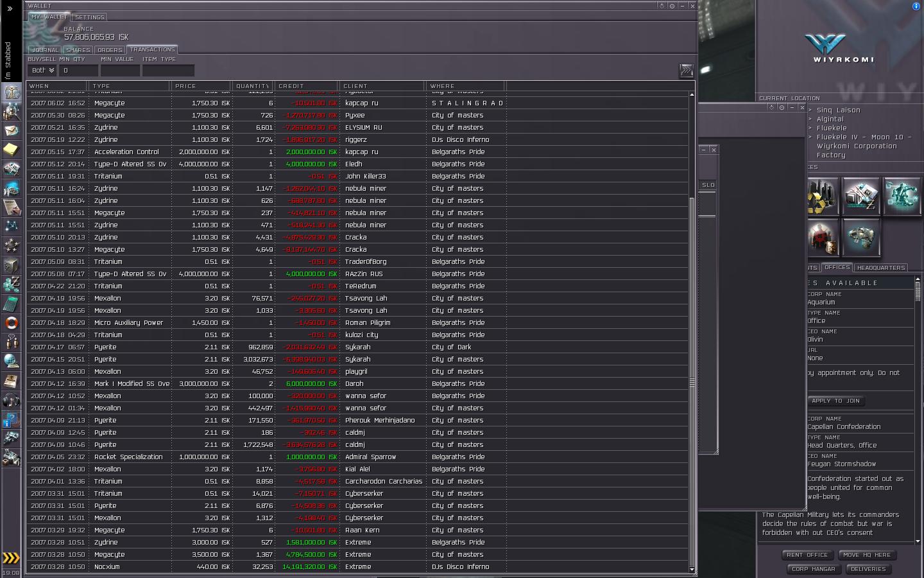Click client name 'Pherouk Merhinjadano'
Screen dimensions: 924x578
[380, 420]
